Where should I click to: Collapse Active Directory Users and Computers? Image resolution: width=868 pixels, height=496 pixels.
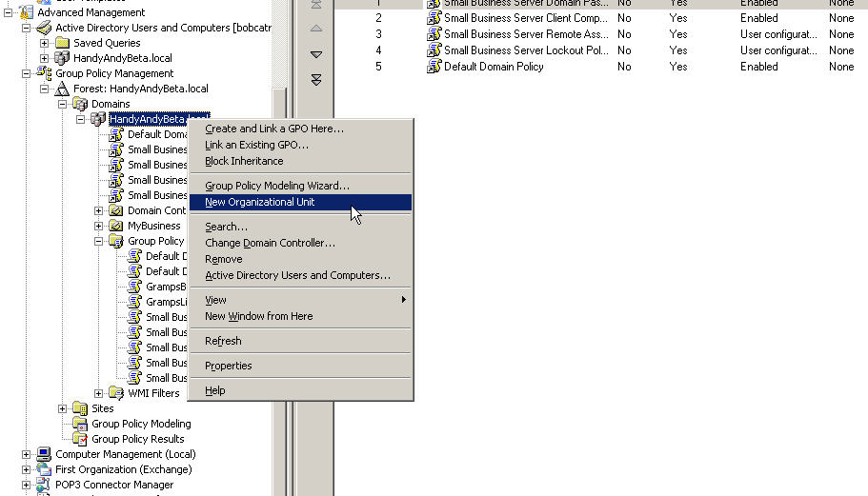pos(26,28)
